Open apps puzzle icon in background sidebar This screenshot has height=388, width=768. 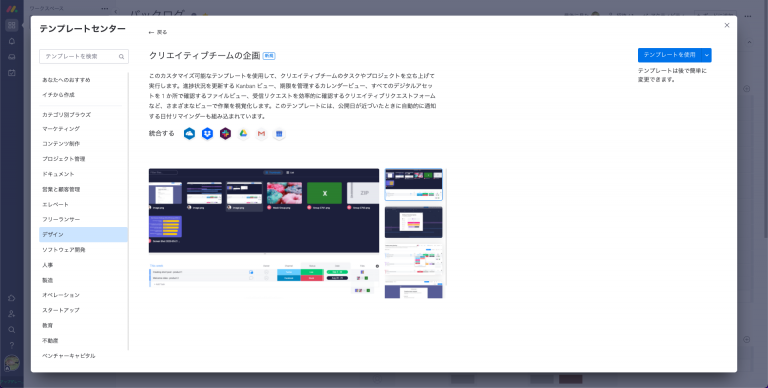[x=12, y=298]
